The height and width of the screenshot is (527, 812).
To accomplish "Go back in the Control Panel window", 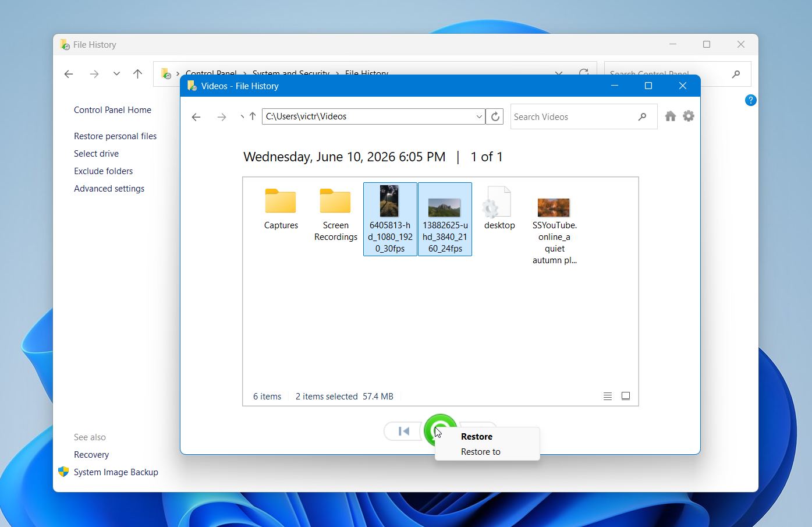I will (69, 74).
